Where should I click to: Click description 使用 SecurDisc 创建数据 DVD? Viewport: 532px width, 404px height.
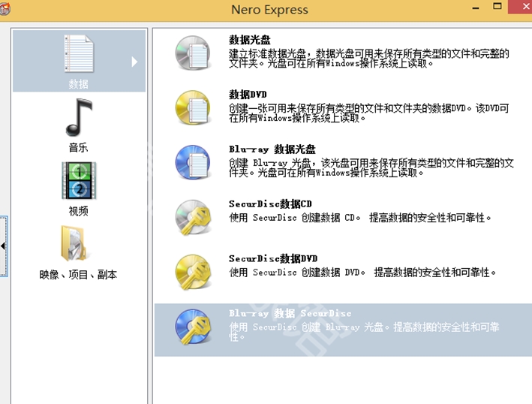click(362, 273)
